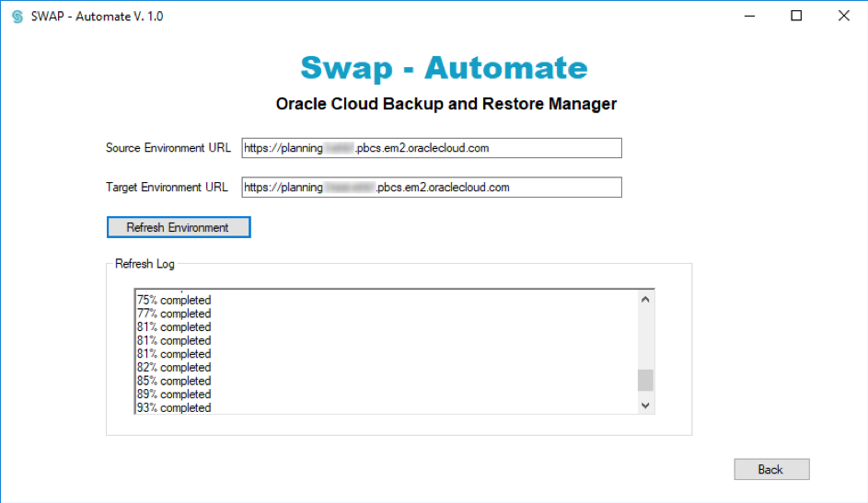
Task: Select the '93% completed' log line
Action: [x=174, y=408]
